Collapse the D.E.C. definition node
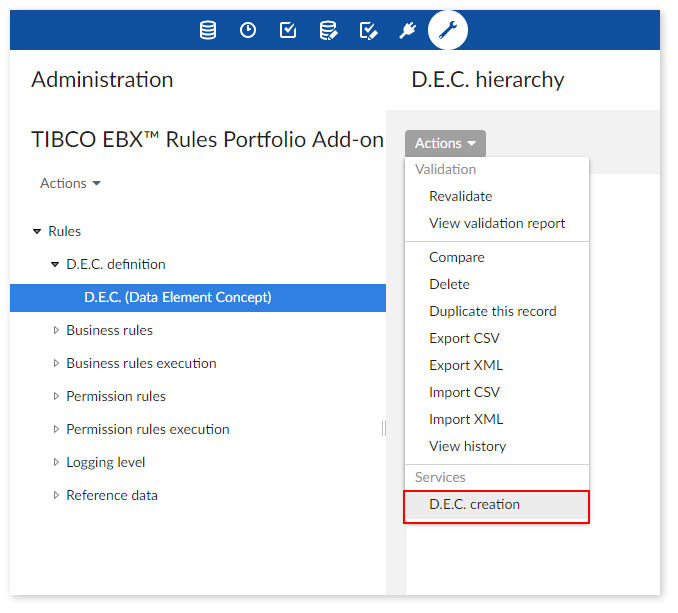Screen dimensions: 678x613 [x=55, y=265]
